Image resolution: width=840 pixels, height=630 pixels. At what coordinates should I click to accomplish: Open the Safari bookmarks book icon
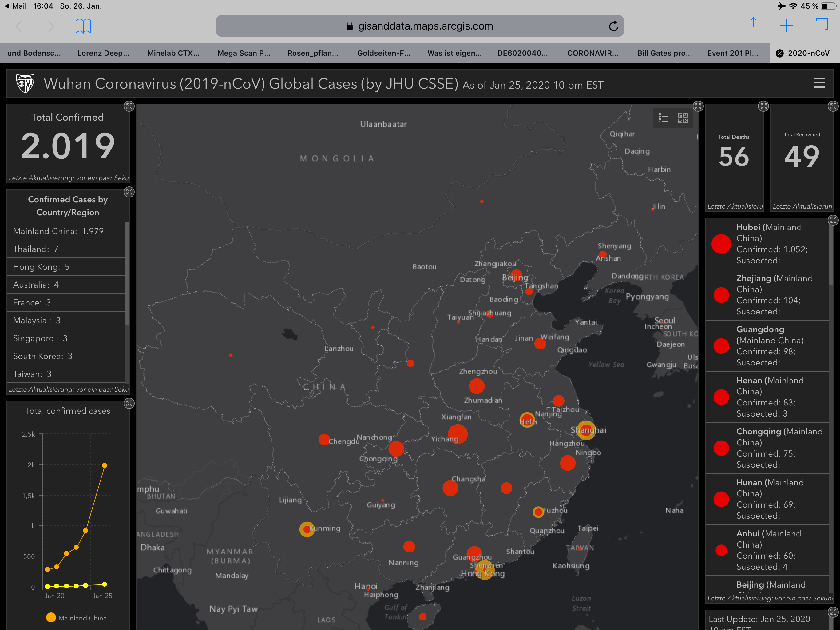click(x=83, y=26)
